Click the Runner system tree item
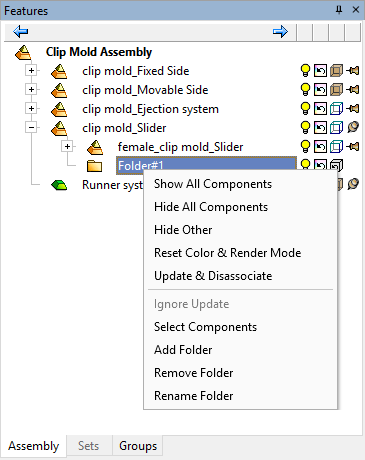The image size is (365, 460). pos(113,185)
